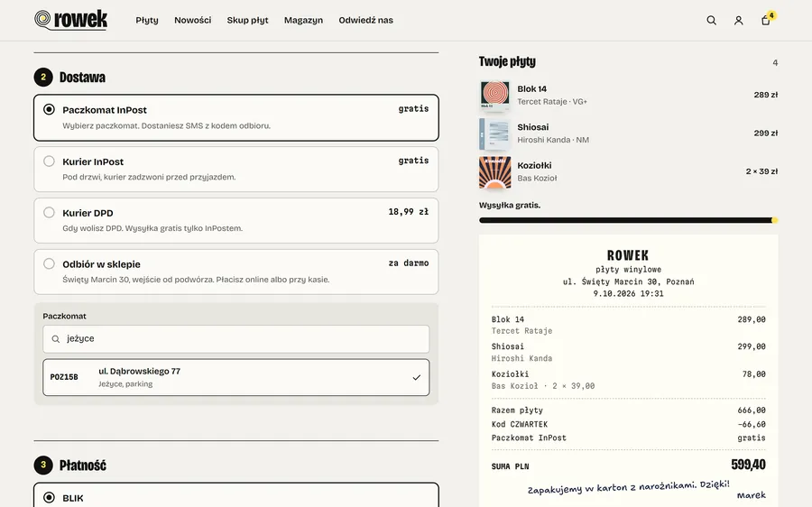
Task: Click the Hiroshi Kanda · NM subtitle
Action: point(553,140)
